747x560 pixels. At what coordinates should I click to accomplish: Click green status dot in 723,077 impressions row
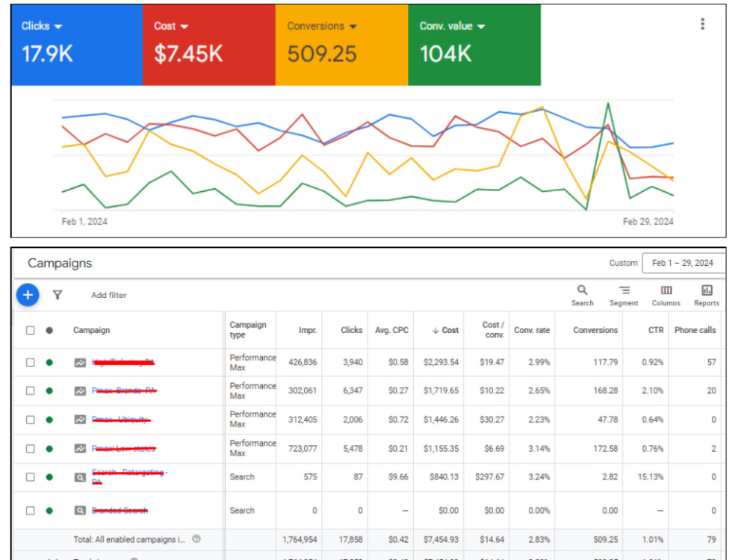pyautogui.click(x=49, y=449)
